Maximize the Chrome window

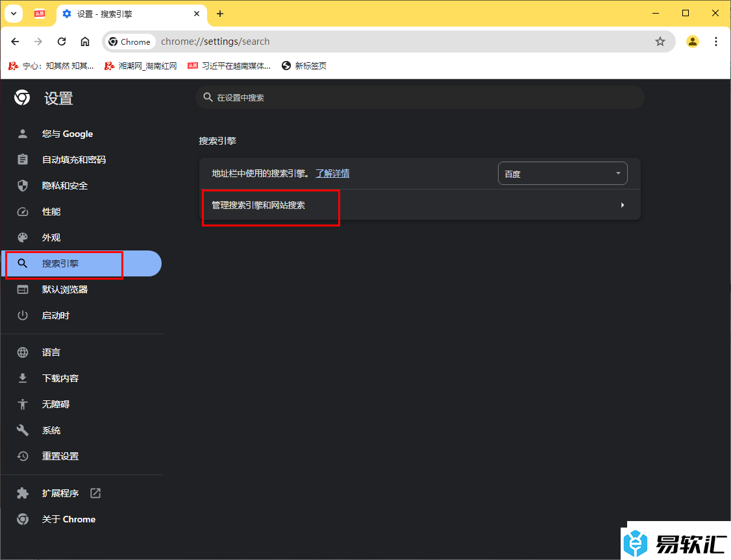click(686, 14)
